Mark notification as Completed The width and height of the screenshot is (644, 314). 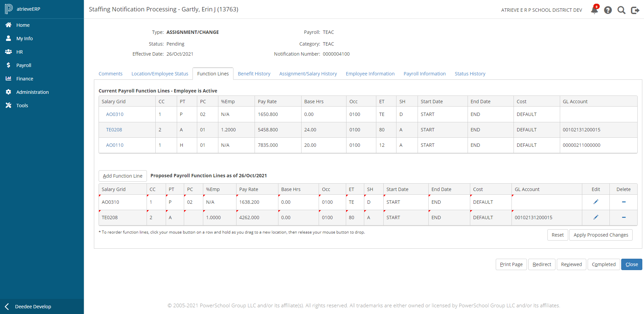tap(603, 264)
